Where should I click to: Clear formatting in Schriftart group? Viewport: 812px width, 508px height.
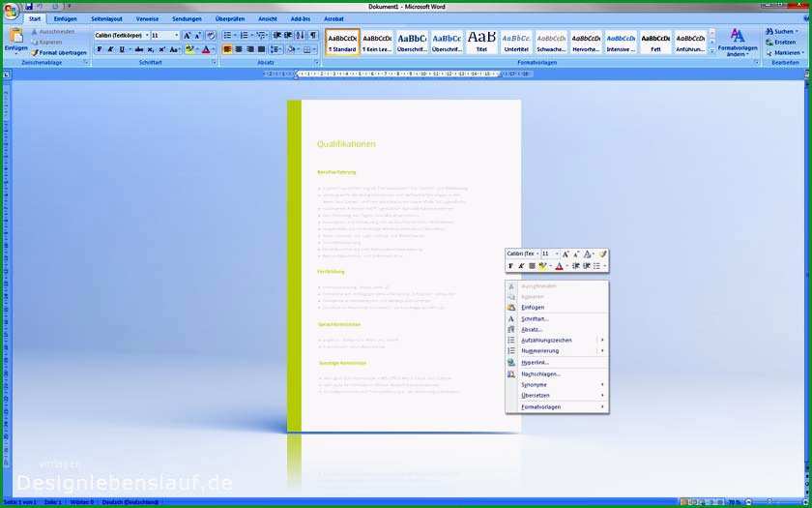click(x=211, y=35)
